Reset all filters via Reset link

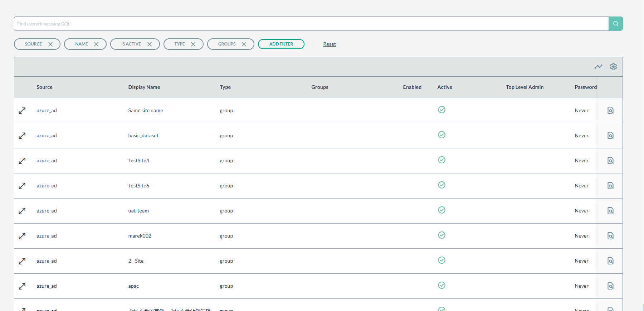click(329, 44)
